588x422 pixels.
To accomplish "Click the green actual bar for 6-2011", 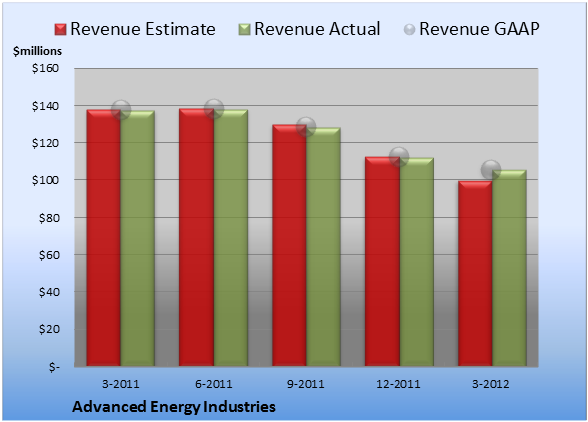I will coord(231,238).
